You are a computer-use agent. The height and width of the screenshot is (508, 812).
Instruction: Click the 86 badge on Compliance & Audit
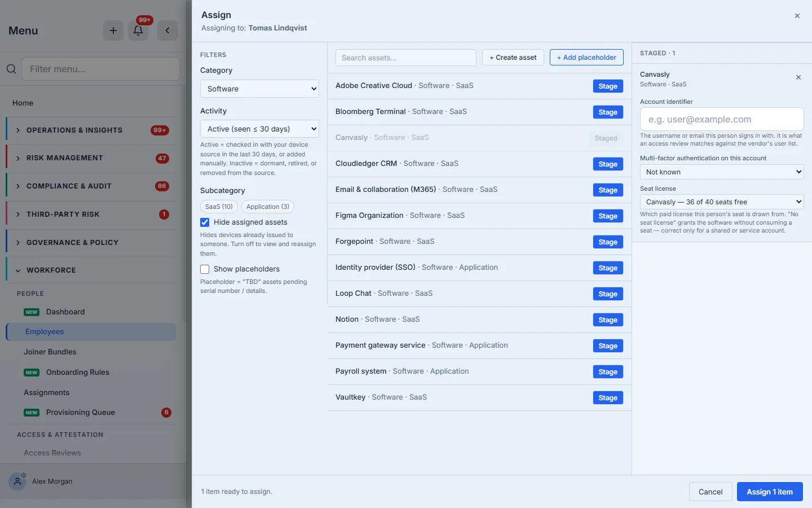[162, 186]
